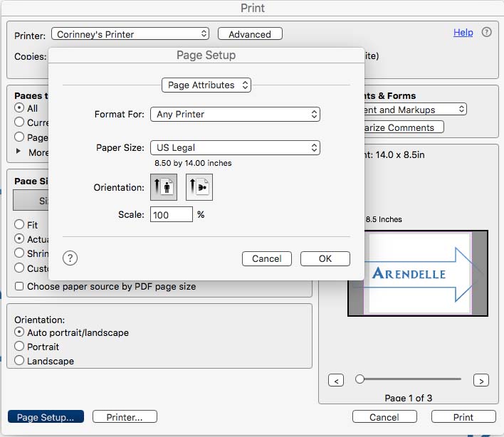Open the Help link
The width and height of the screenshot is (504, 437).
click(x=463, y=33)
